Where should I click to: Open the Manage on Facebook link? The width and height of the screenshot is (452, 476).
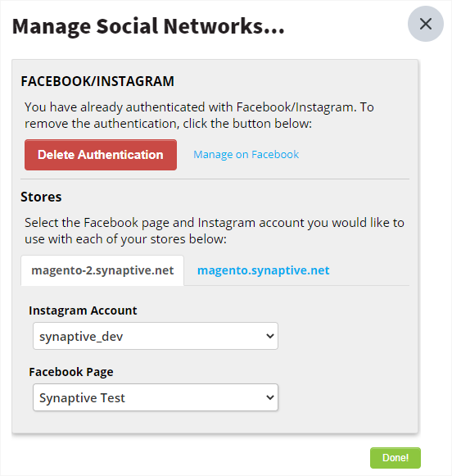[246, 155]
